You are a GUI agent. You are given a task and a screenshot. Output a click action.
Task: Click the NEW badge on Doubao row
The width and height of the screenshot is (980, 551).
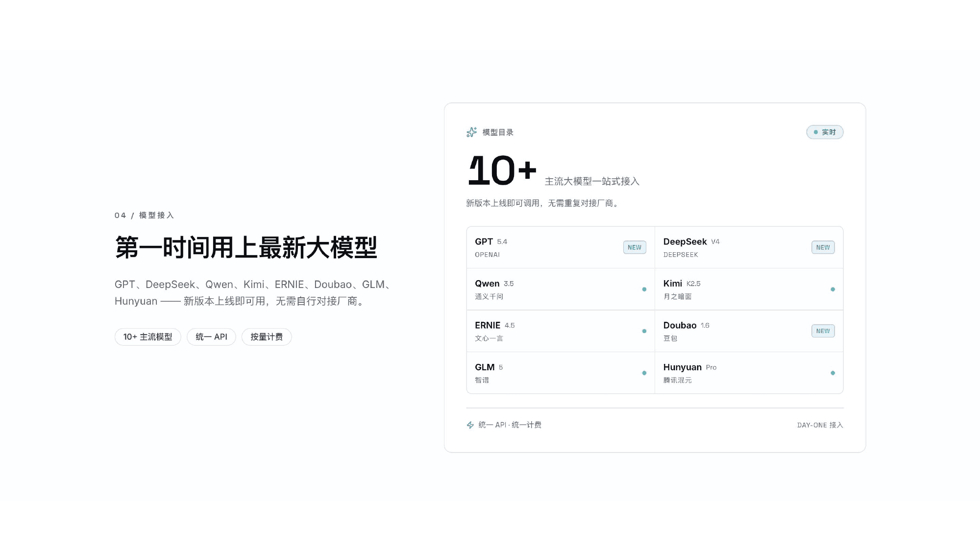[823, 331]
